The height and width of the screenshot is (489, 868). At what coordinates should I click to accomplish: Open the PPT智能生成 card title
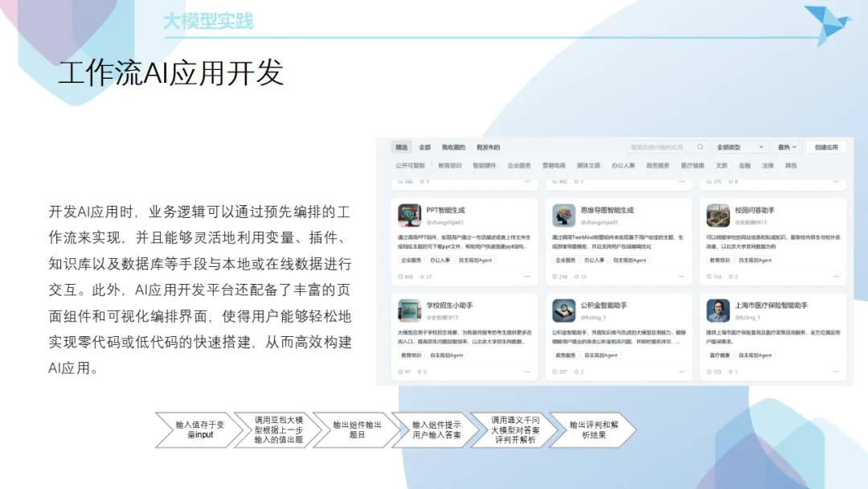coord(445,211)
